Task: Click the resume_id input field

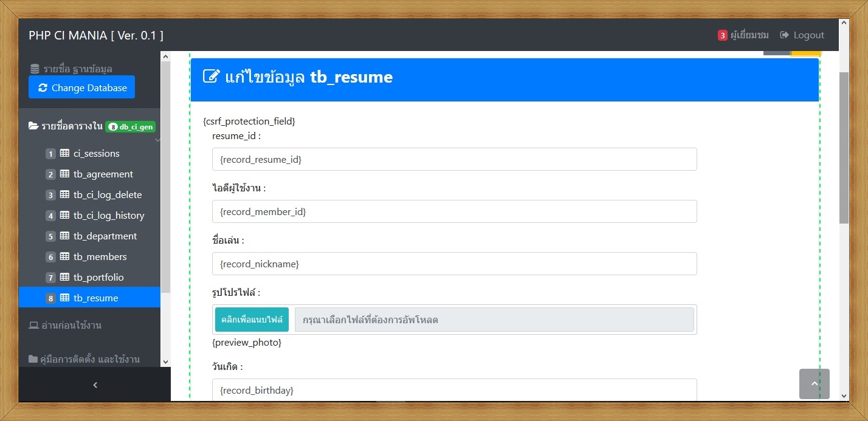Action: coord(454,159)
